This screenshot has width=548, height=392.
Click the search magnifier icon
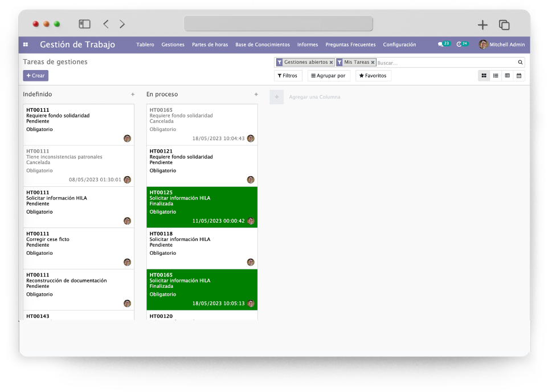tap(520, 63)
